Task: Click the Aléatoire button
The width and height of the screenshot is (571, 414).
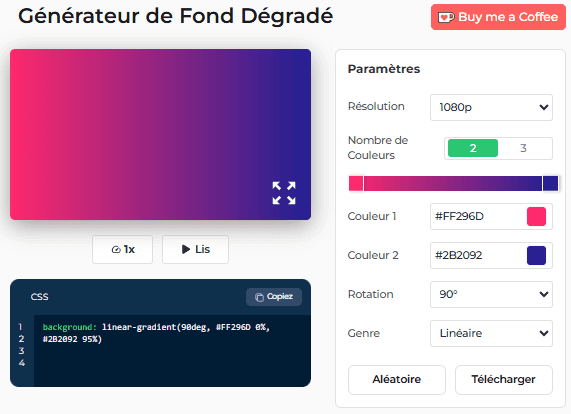Action: pyautogui.click(x=397, y=379)
